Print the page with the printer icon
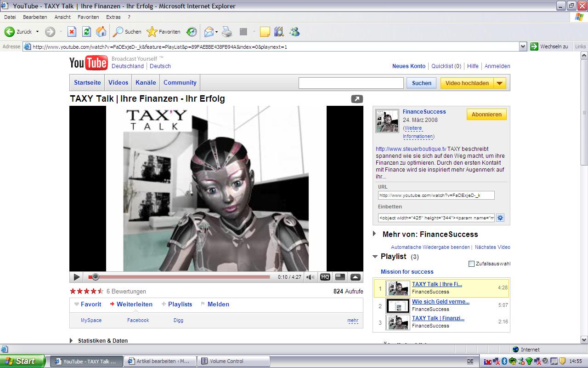588x368 pixels. [227, 32]
